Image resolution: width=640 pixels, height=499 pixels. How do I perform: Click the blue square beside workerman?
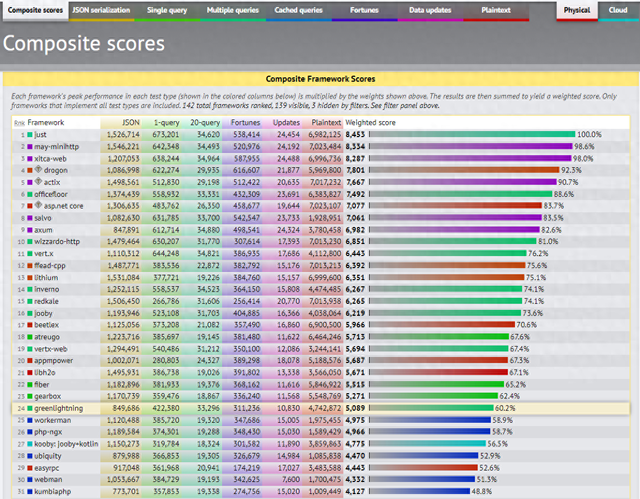pos(31,420)
